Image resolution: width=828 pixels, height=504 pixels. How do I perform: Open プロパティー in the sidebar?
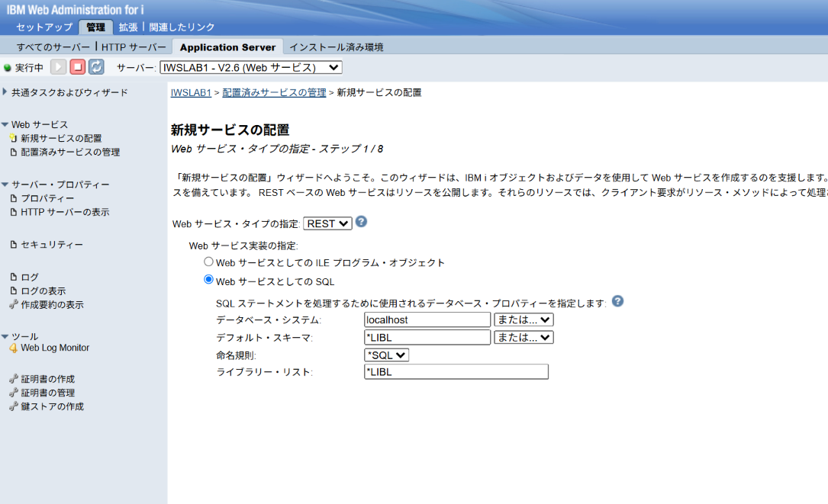[47, 198]
